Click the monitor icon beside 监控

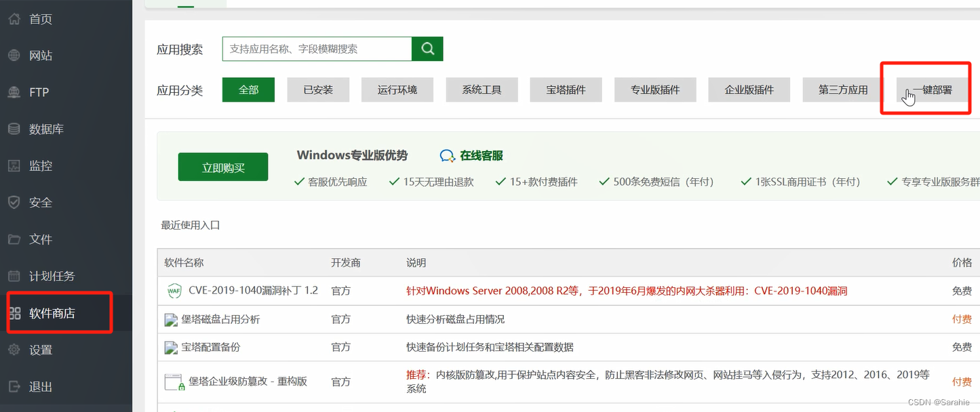click(x=14, y=165)
